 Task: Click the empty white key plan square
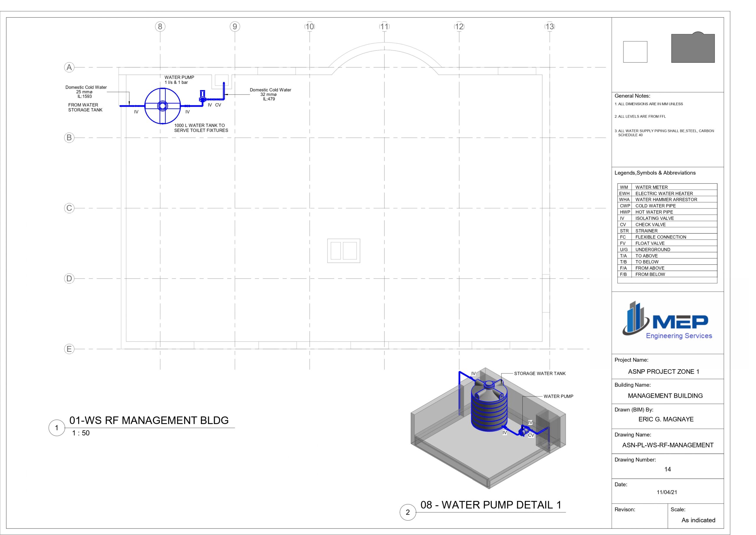coord(635,52)
